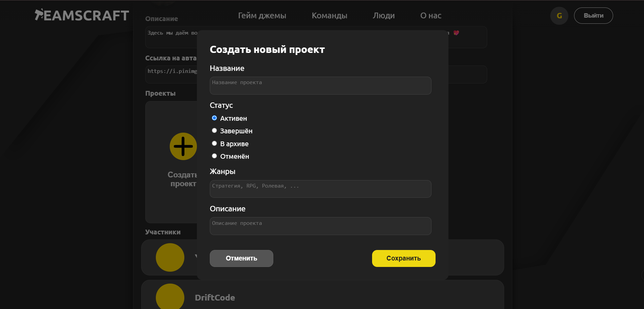Click the Отменён radio option label

[235, 156]
